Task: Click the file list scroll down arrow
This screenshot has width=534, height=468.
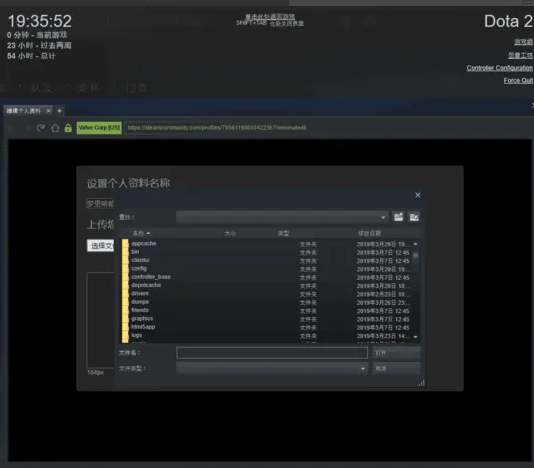Action: pyautogui.click(x=415, y=337)
